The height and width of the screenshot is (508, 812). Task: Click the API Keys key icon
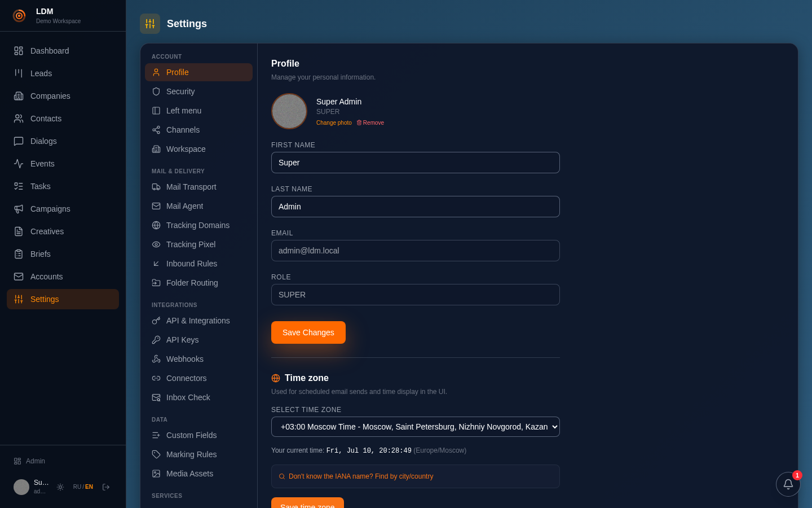156,340
